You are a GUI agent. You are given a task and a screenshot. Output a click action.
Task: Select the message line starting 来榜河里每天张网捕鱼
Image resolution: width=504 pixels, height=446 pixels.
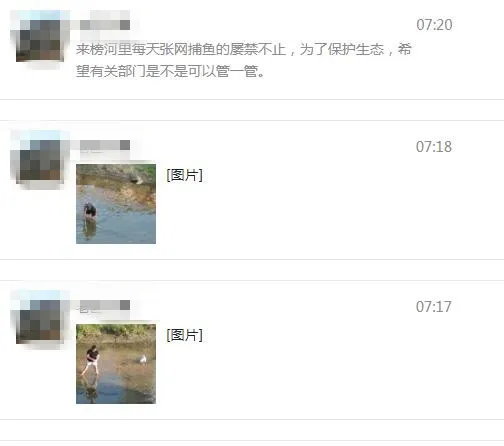point(244,49)
